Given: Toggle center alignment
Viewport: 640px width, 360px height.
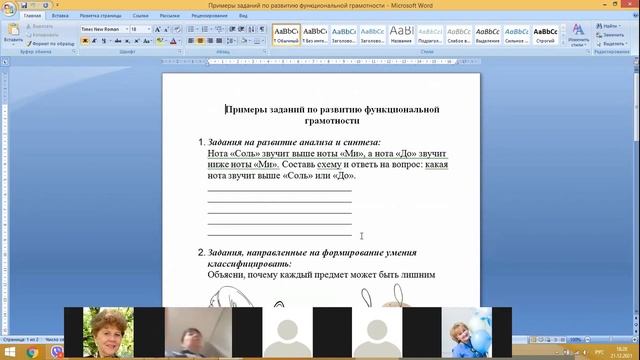Looking at the screenshot, I should (x=200, y=41).
